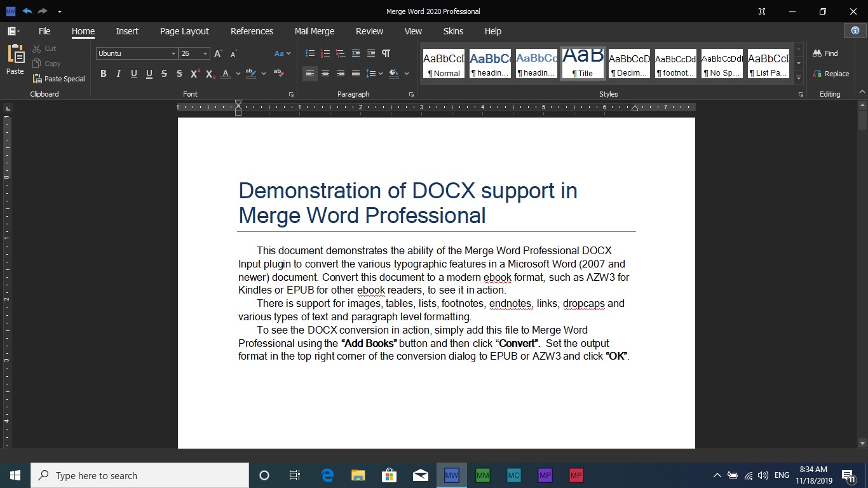
Task: Open Microsoft Edge from the taskbar
Action: coord(327,475)
